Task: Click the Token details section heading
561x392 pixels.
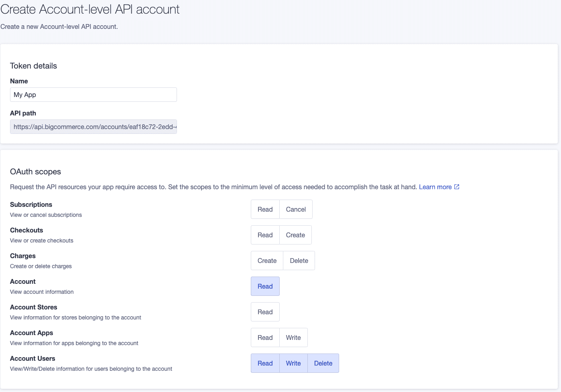Action: click(x=33, y=66)
